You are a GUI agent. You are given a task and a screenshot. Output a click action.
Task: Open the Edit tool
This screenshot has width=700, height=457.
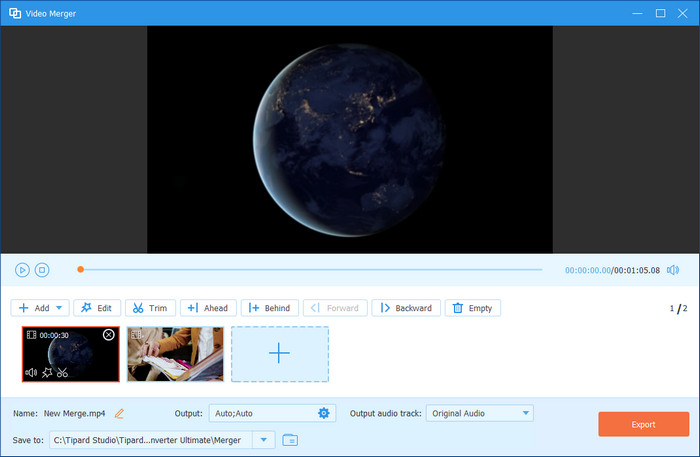[97, 308]
